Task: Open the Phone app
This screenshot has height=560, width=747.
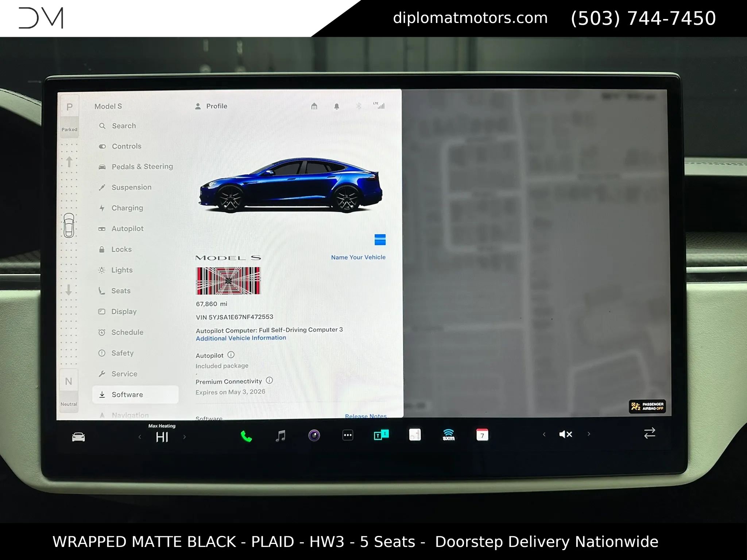Action: pos(247,436)
